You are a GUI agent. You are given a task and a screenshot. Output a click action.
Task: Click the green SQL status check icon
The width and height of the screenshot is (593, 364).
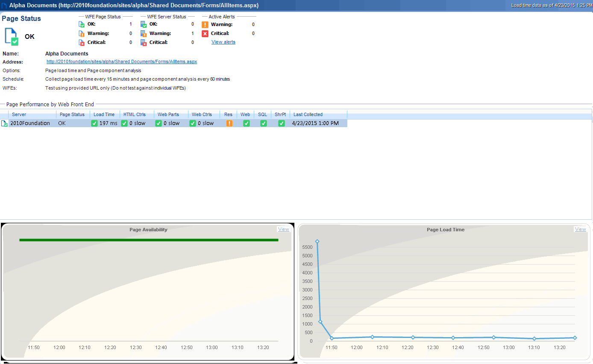(264, 123)
